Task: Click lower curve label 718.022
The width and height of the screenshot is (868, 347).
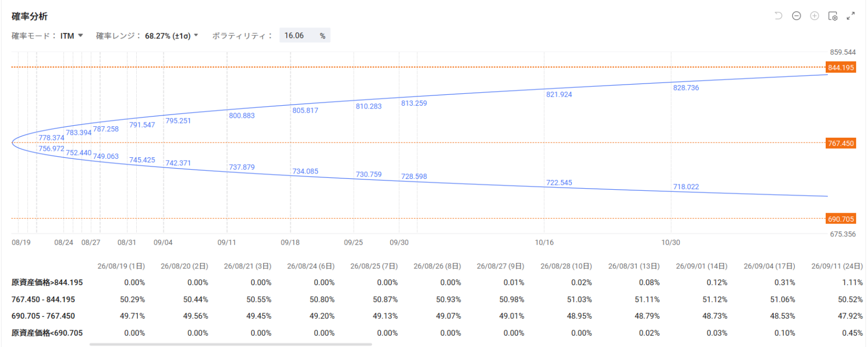Action: (x=686, y=187)
